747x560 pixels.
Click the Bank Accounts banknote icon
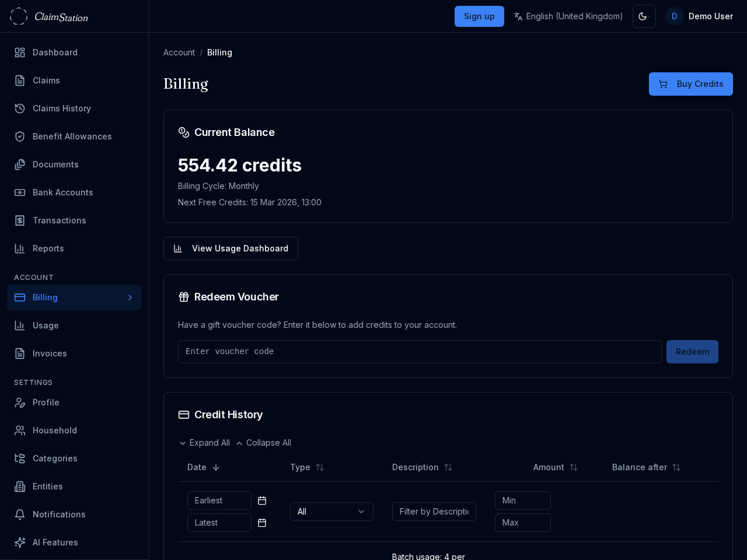tap(20, 192)
